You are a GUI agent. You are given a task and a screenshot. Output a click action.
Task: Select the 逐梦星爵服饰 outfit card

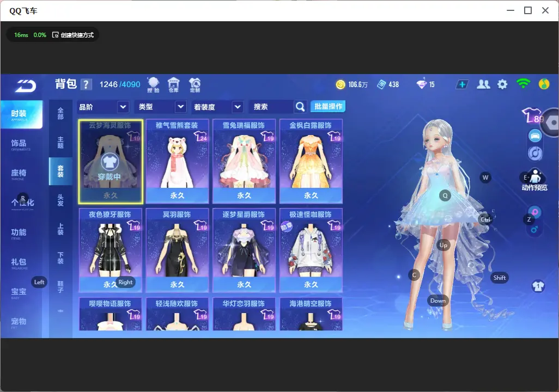click(x=244, y=250)
